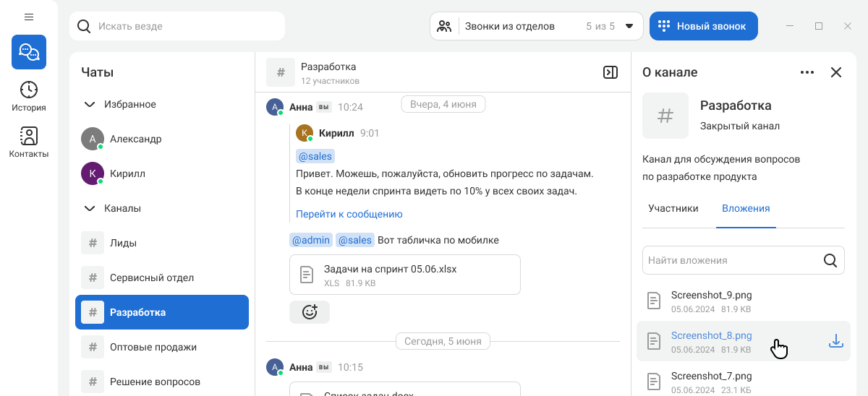Close the About channel panel
The width and height of the screenshot is (868, 396).
click(x=836, y=72)
